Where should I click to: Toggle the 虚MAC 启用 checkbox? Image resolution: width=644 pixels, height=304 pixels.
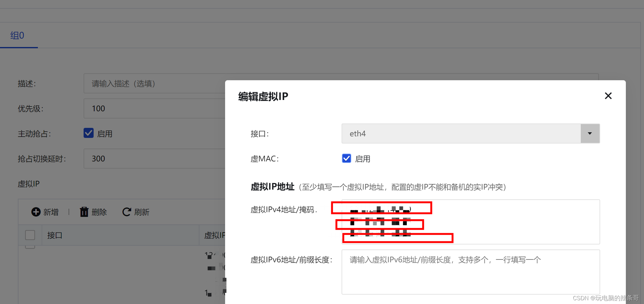click(347, 158)
